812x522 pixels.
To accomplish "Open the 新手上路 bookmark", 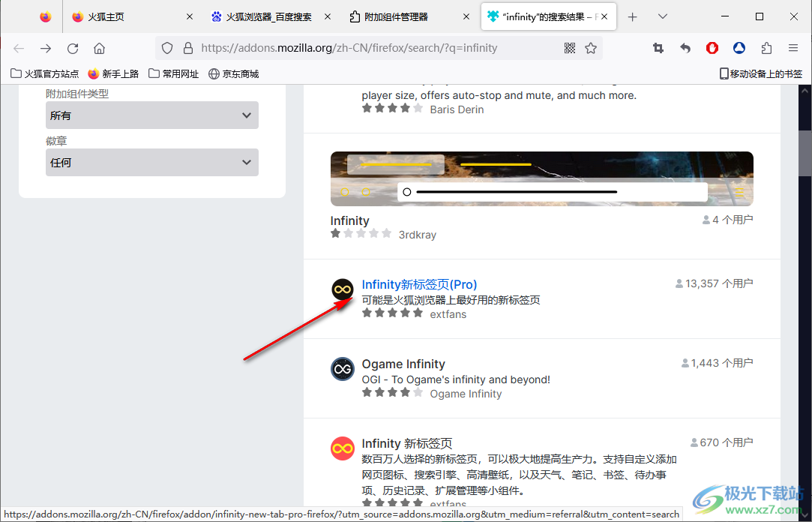I will point(113,74).
